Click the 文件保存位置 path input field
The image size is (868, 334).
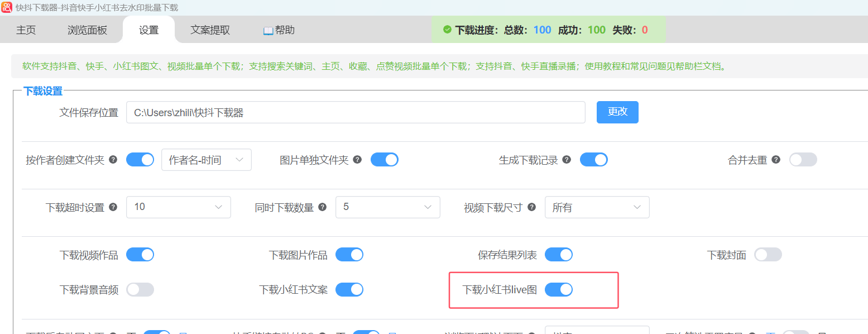[356, 112]
